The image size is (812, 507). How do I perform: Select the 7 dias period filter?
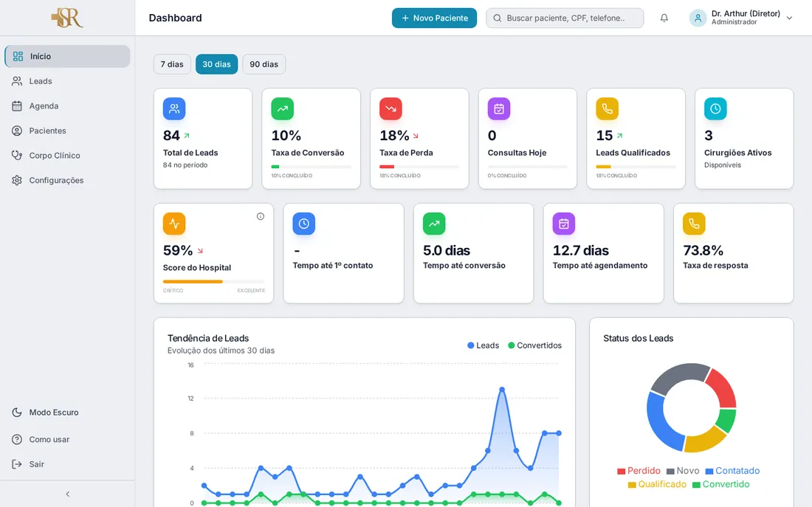(172, 64)
